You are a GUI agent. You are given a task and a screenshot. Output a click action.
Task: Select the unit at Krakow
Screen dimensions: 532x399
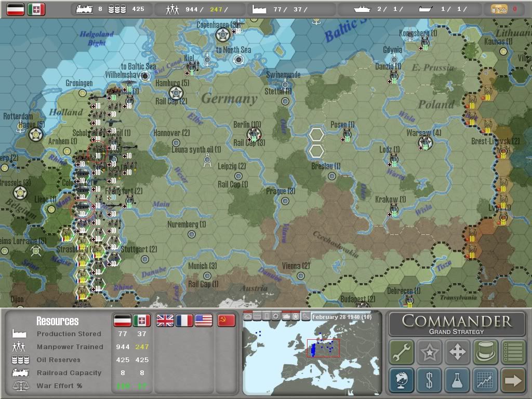[x=393, y=209]
